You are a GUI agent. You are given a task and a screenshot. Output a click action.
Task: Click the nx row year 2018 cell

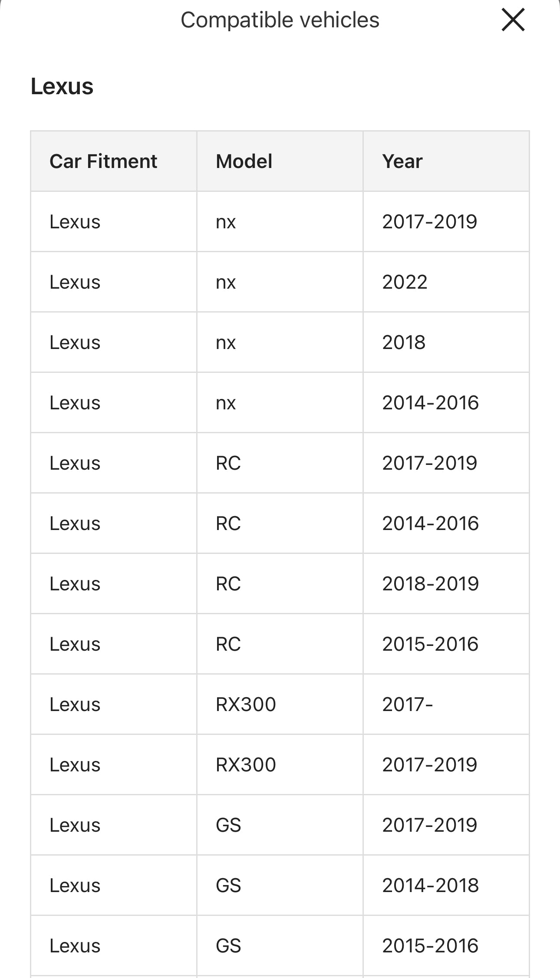[x=446, y=342]
